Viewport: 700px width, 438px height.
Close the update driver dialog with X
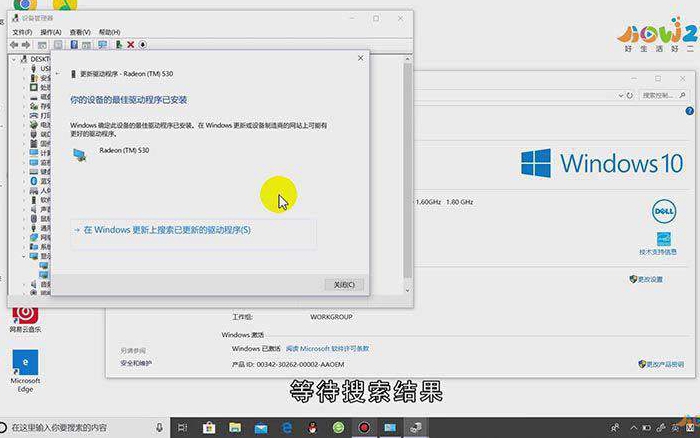click(x=361, y=58)
